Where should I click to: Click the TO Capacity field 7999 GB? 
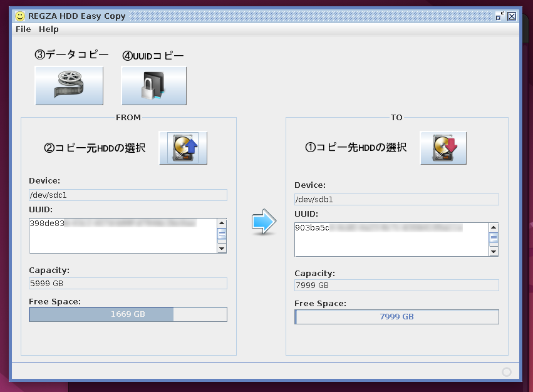tap(396, 286)
